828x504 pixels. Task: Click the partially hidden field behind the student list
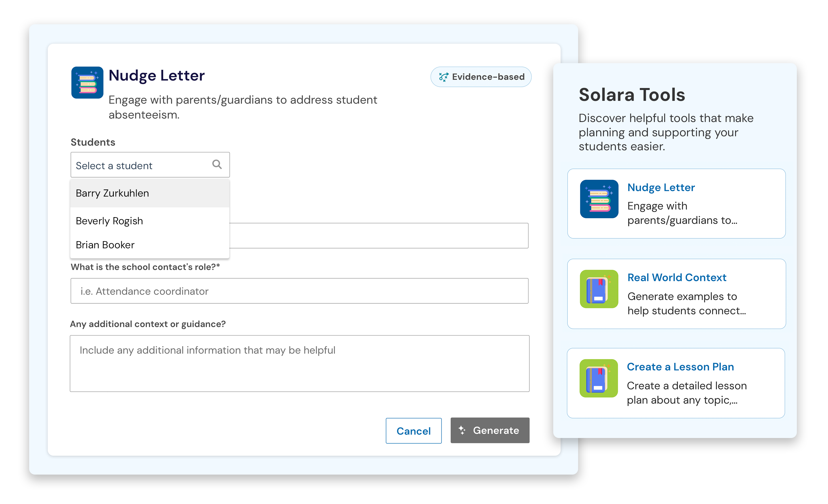tap(379, 236)
